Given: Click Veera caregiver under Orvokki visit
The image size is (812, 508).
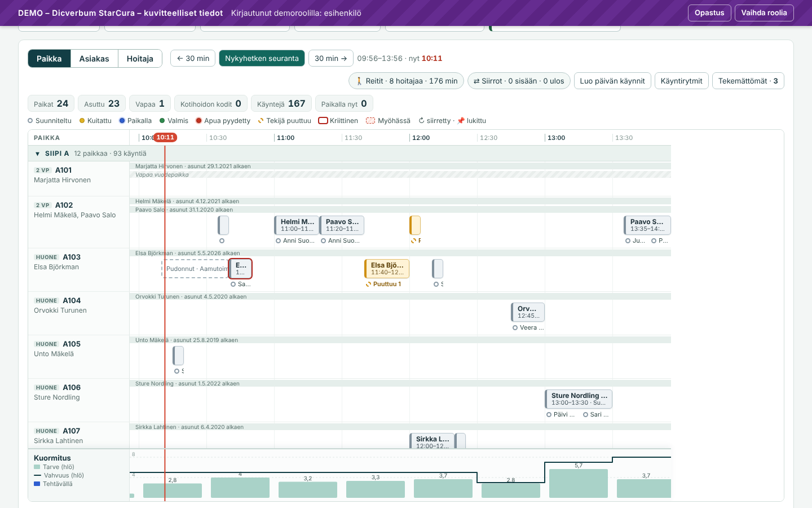Looking at the screenshot, I should pos(528,327).
